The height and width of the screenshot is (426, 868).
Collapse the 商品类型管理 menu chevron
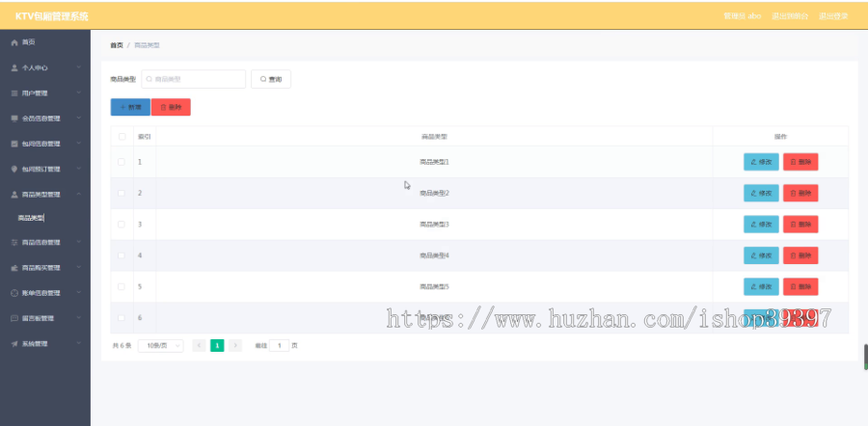click(x=79, y=194)
